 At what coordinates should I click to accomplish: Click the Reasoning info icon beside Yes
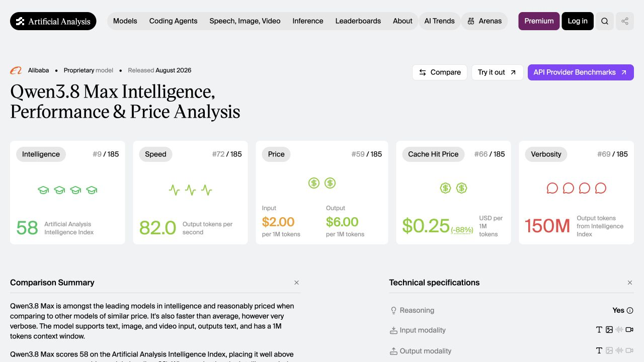[x=630, y=310]
